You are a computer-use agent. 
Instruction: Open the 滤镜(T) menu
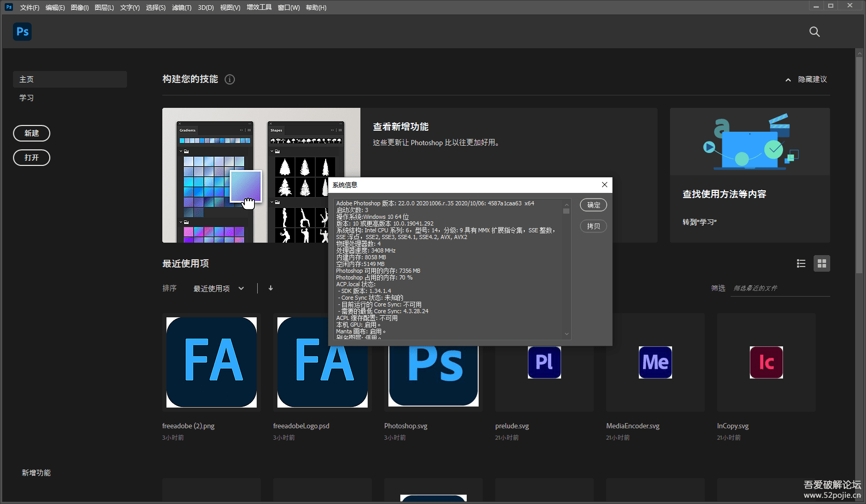[x=181, y=7]
